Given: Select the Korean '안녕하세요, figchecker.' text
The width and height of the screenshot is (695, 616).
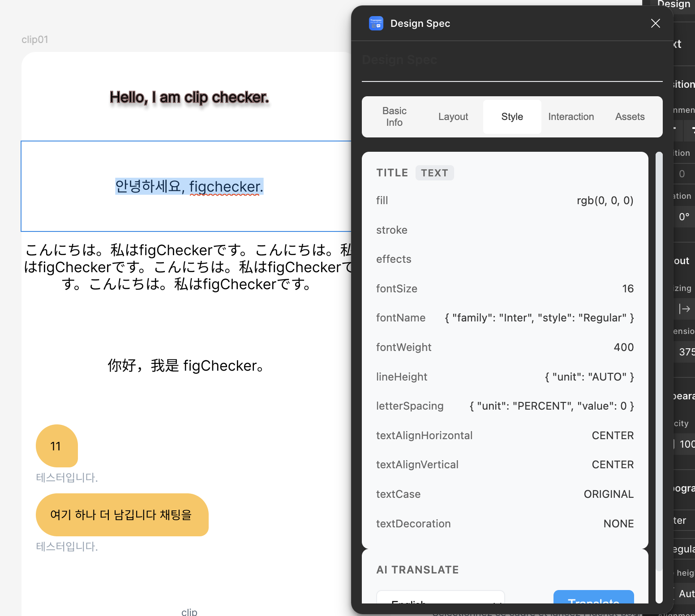Looking at the screenshot, I should pyautogui.click(x=189, y=187).
